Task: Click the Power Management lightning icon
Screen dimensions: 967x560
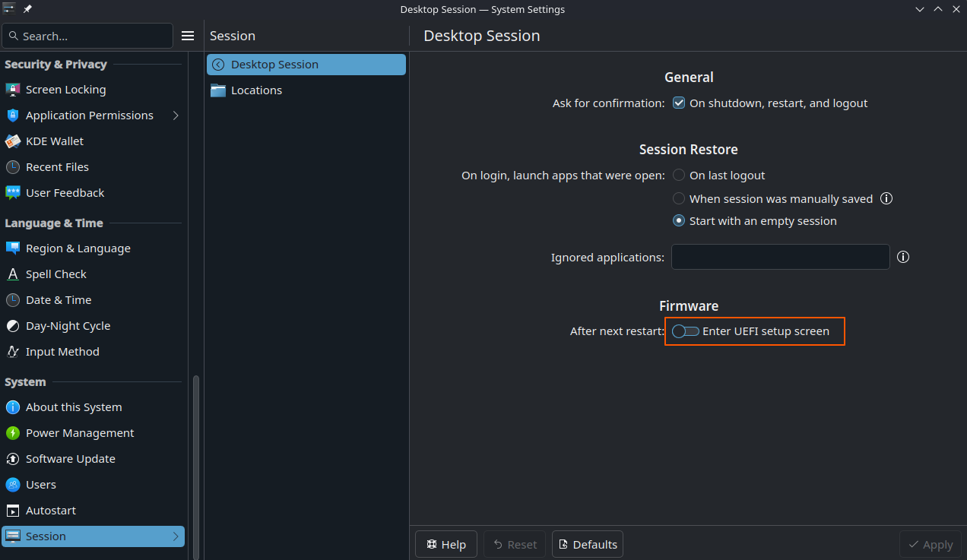Action: 13,433
